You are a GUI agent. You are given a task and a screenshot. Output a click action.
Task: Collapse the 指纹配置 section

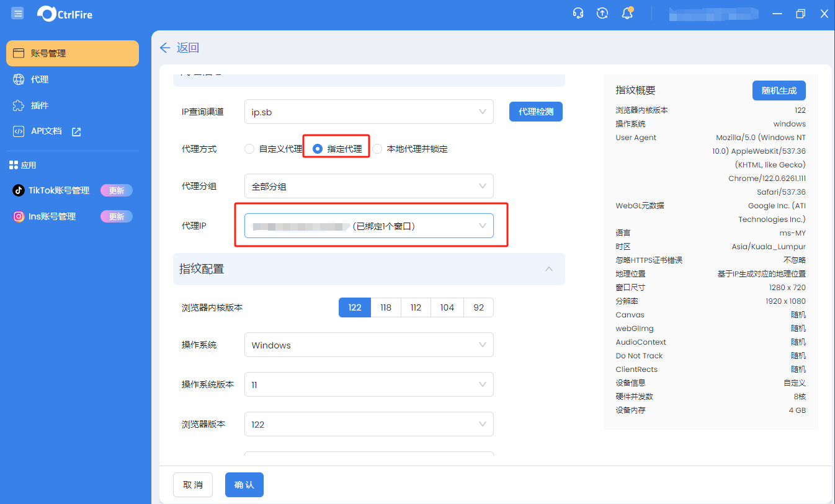tap(549, 269)
